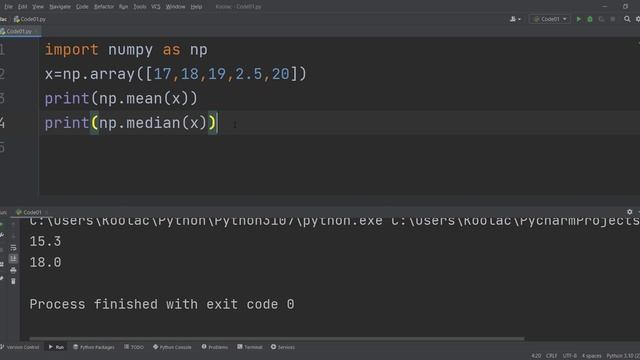Viewport: 640px width, 360px height.
Task: Click the wrench icon in Run sidebar
Action: (2, 235)
